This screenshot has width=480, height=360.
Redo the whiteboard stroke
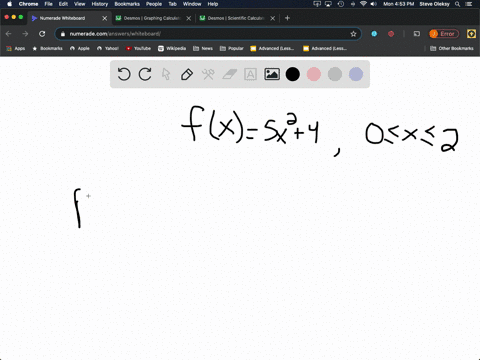145,74
